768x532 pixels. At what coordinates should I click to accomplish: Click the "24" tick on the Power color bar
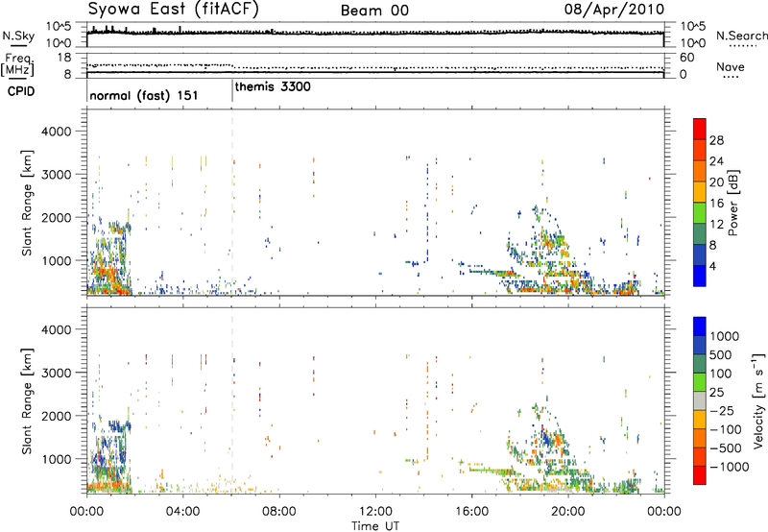tap(716, 161)
